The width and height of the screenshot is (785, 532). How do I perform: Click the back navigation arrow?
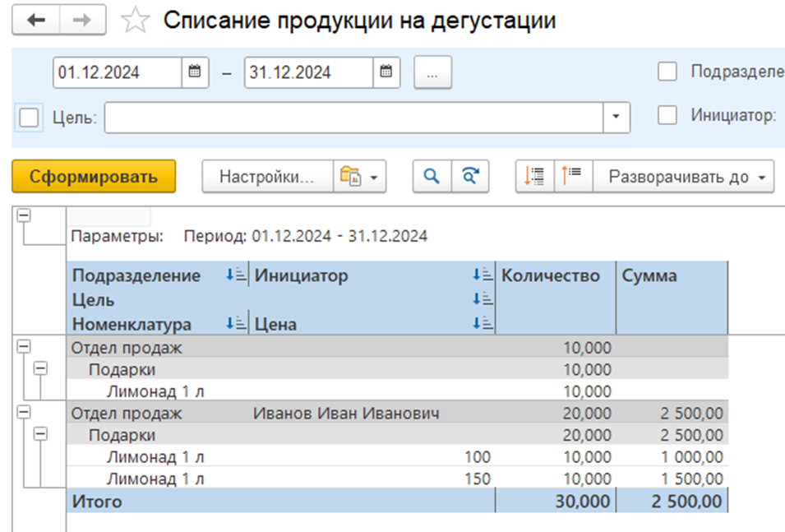[37, 21]
